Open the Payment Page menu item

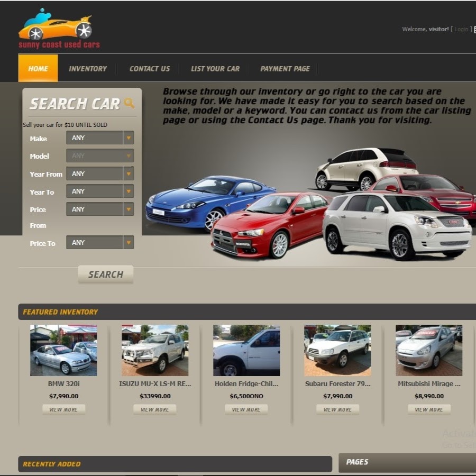point(285,69)
